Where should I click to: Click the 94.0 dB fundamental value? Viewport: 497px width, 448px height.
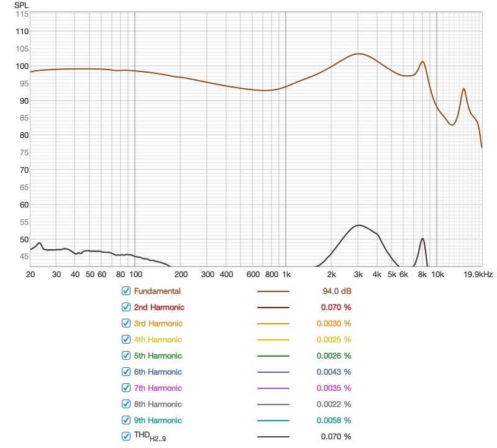337,291
